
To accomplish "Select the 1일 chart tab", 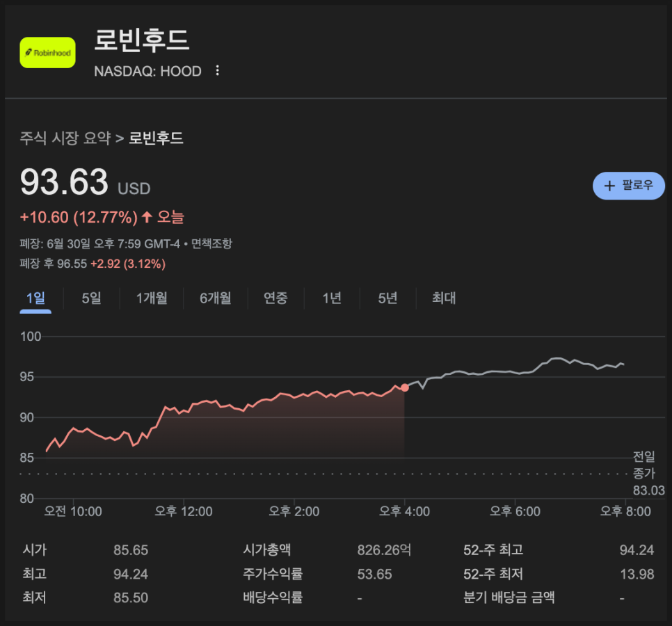I will [35, 298].
